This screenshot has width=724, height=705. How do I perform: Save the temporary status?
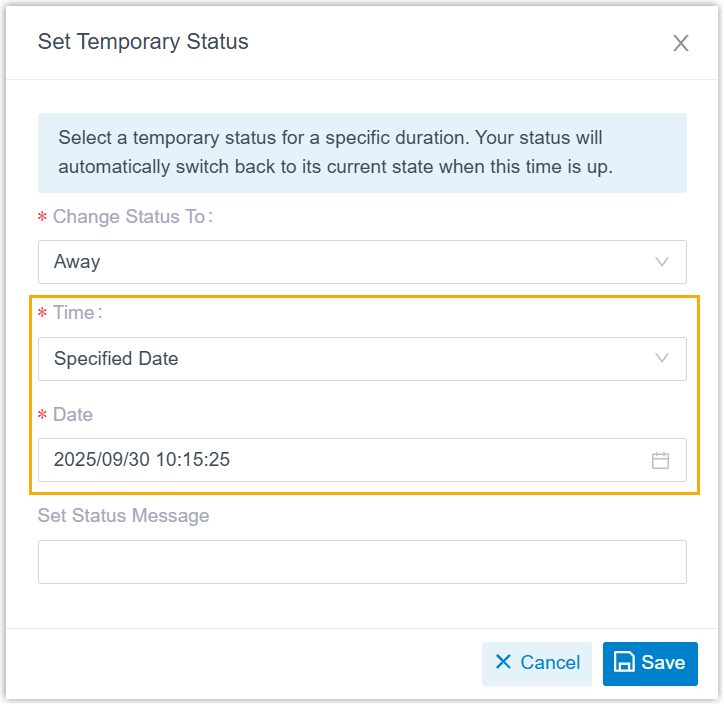tap(650, 663)
